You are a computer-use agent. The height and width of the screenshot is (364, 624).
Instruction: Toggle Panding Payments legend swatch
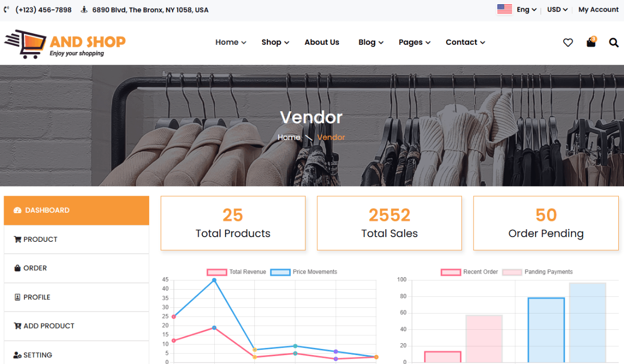click(x=512, y=272)
